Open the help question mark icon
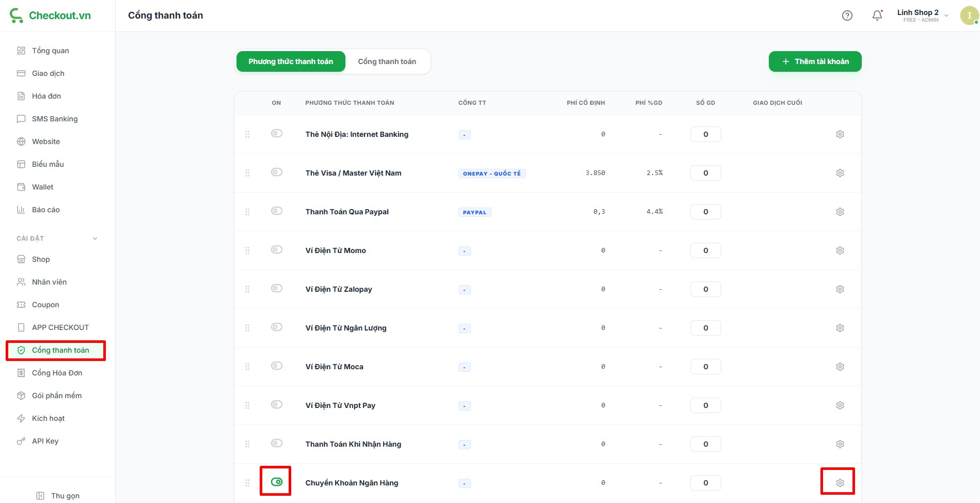This screenshot has height=503, width=980. 847,15
